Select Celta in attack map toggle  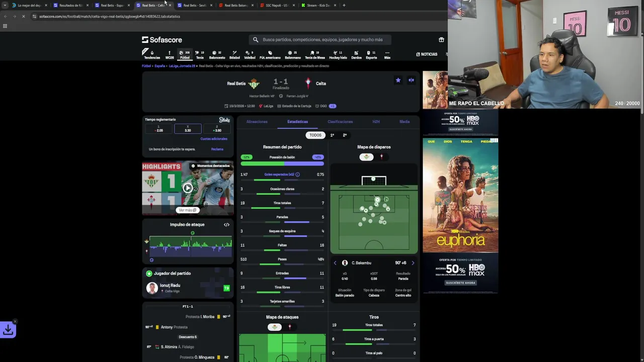(x=289, y=327)
